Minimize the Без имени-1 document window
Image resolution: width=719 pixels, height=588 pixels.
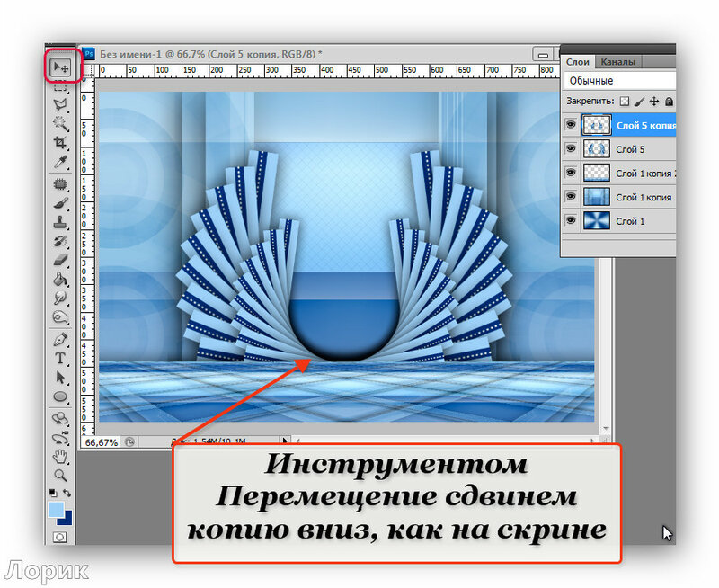pyautogui.click(x=544, y=54)
